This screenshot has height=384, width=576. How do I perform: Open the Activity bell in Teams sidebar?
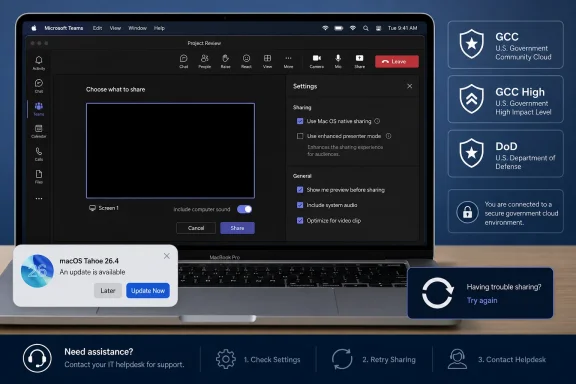39,62
